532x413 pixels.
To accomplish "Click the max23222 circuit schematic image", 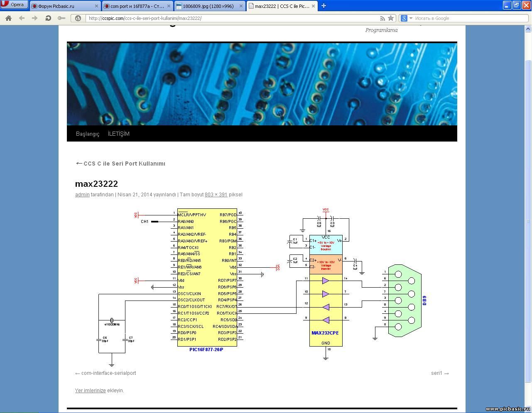I will point(262,286).
